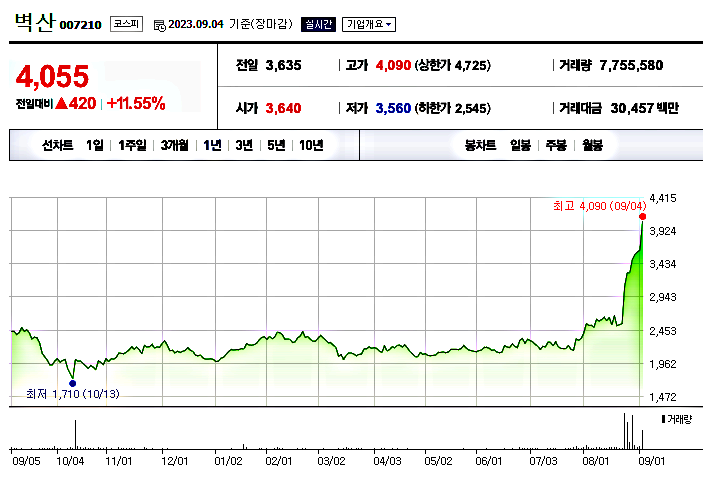Click the calendar icon beside 2023.09.04
The image size is (703, 482).
[x=159, y=25]
